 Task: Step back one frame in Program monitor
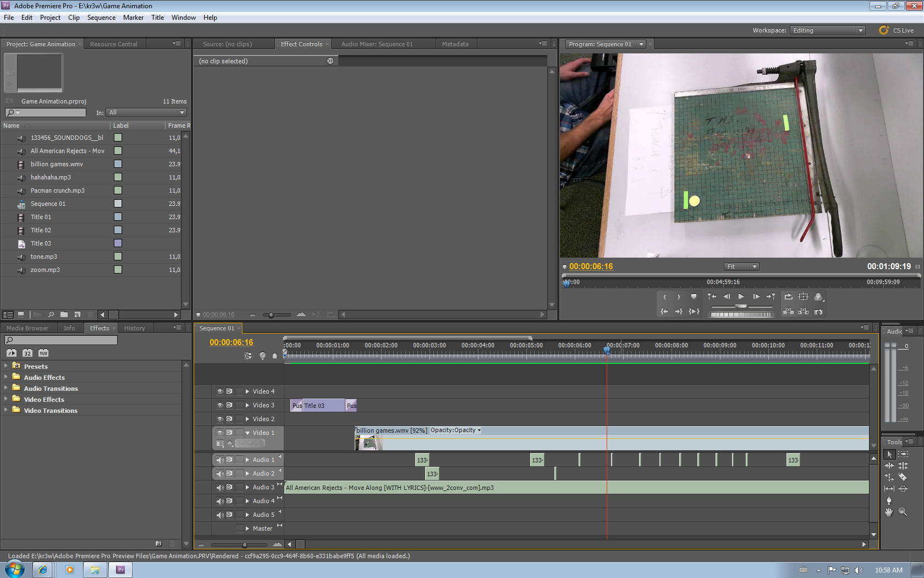(x=727, y=297)
